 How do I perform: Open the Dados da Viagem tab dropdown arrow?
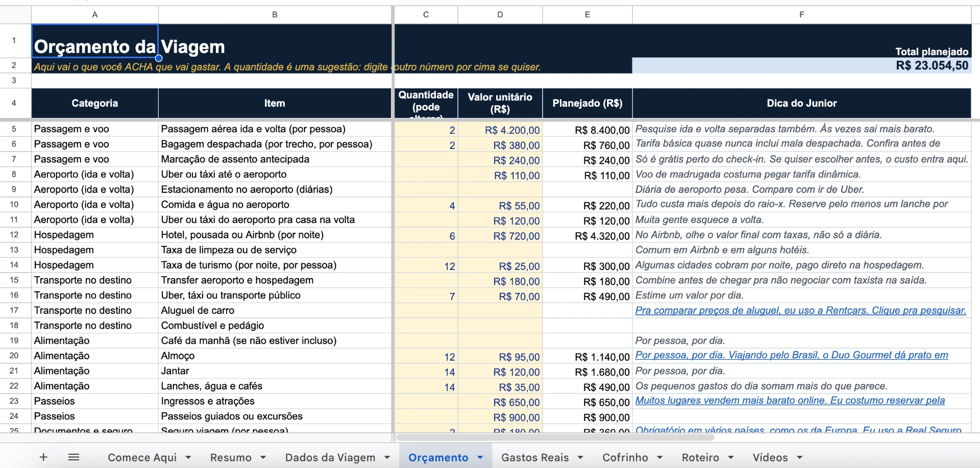387,457
